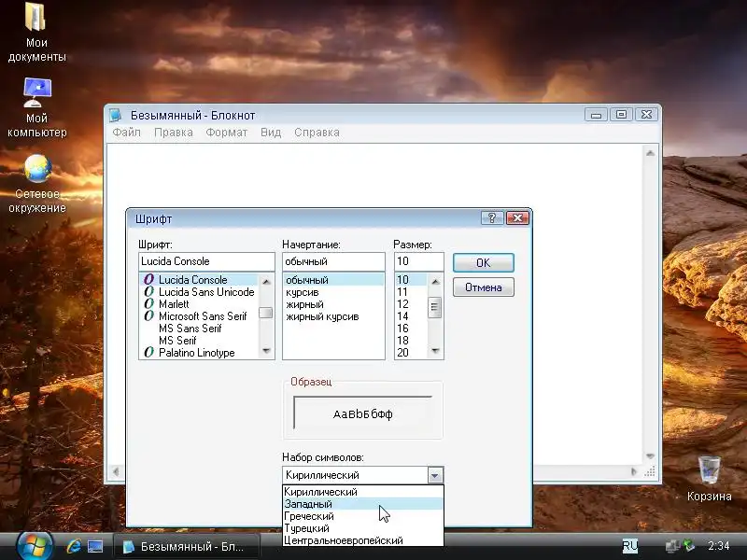Click the question mark help button in Шрифт dialog
Image resolution: width=747 pixels, height=560 pixels.
click(x=492, y=218)
